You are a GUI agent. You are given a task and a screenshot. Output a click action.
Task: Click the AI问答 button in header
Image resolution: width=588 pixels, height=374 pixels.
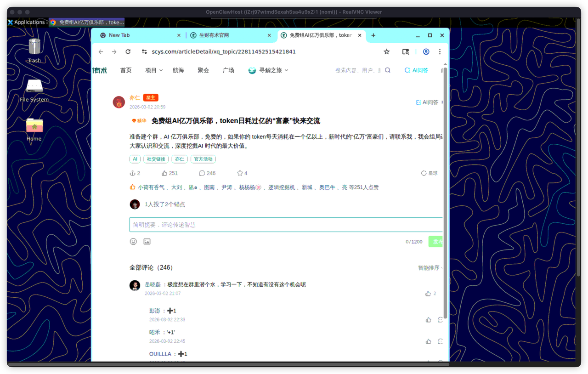pyautogui.click(x=416, y=70)
